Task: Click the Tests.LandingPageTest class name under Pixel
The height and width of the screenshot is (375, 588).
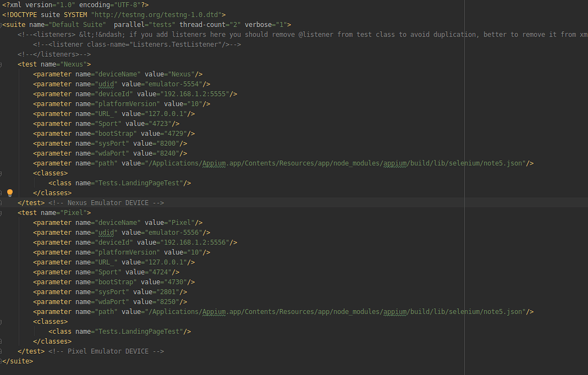Action: point(141,331)
